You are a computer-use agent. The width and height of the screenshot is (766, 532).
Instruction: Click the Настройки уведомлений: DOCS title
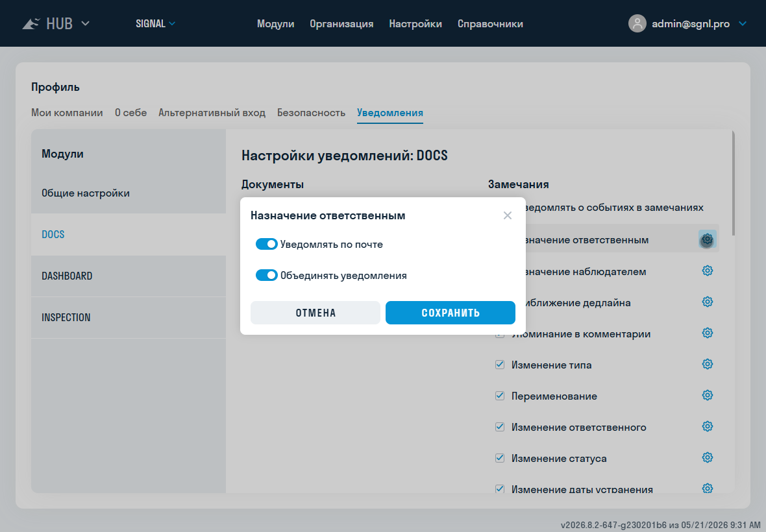click(345, 156)
